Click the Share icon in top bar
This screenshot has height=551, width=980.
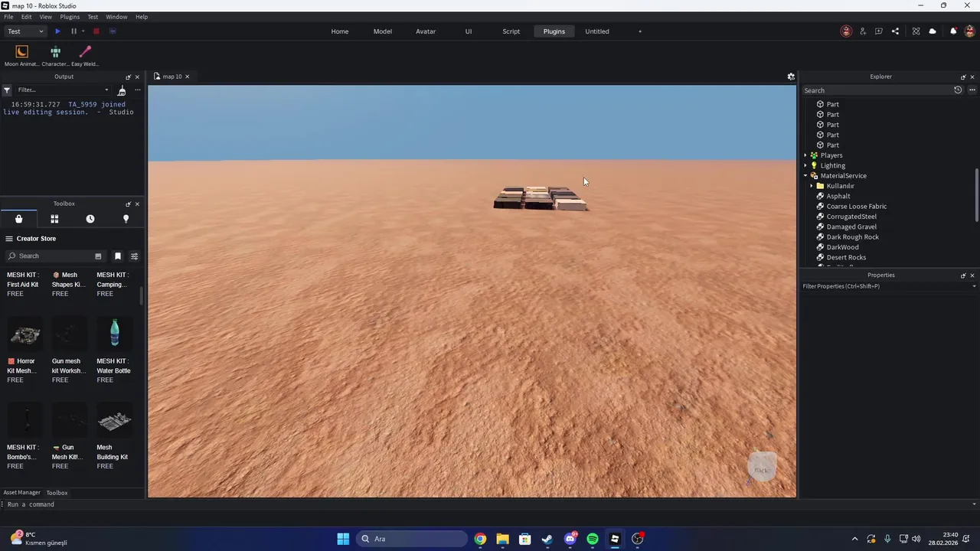(895, 31)
